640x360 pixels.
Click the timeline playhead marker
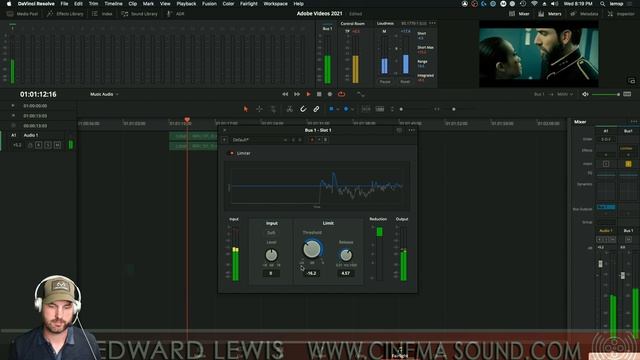click(187, 120)
